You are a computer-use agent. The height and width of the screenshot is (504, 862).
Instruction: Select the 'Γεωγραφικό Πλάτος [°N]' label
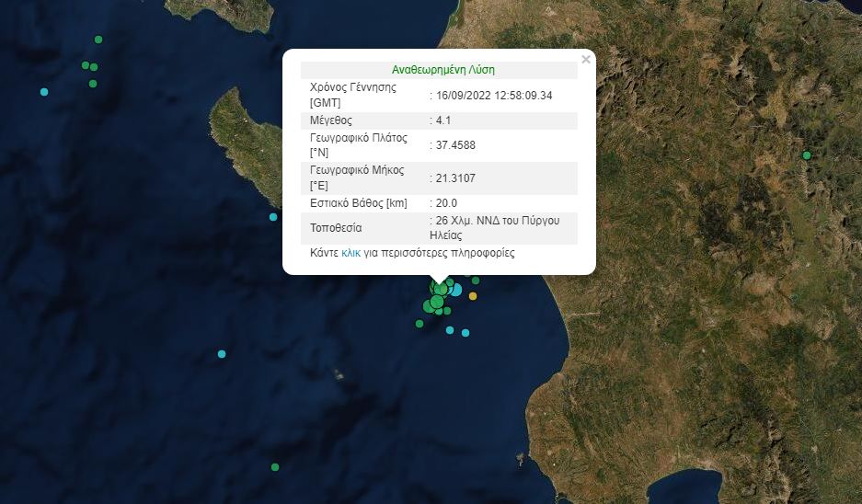coord(359,145)
